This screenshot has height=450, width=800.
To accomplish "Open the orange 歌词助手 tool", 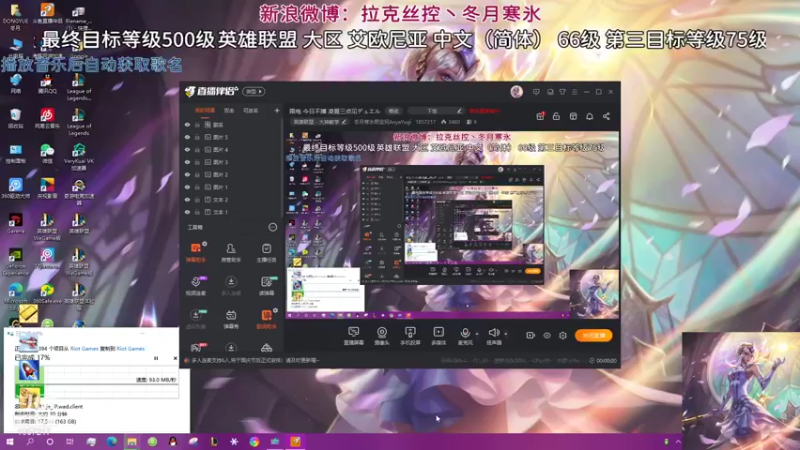I will [266, 319].
